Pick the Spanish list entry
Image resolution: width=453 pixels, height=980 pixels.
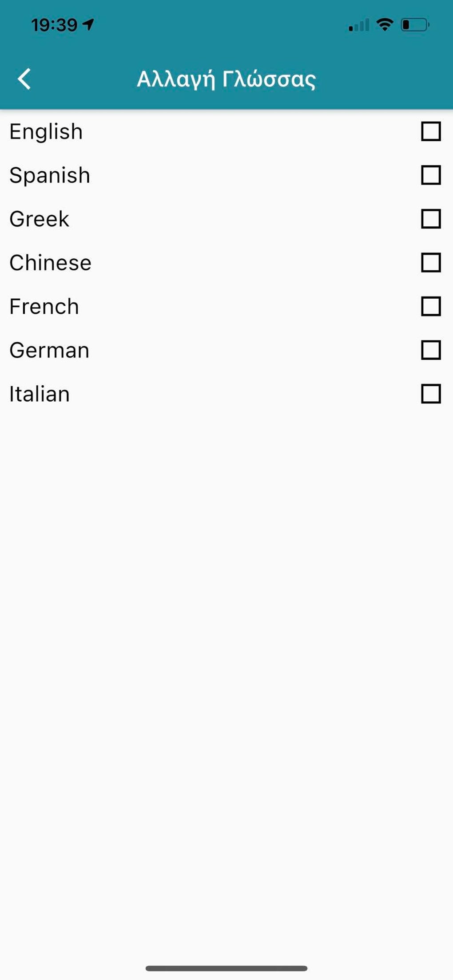pos(50,175)
